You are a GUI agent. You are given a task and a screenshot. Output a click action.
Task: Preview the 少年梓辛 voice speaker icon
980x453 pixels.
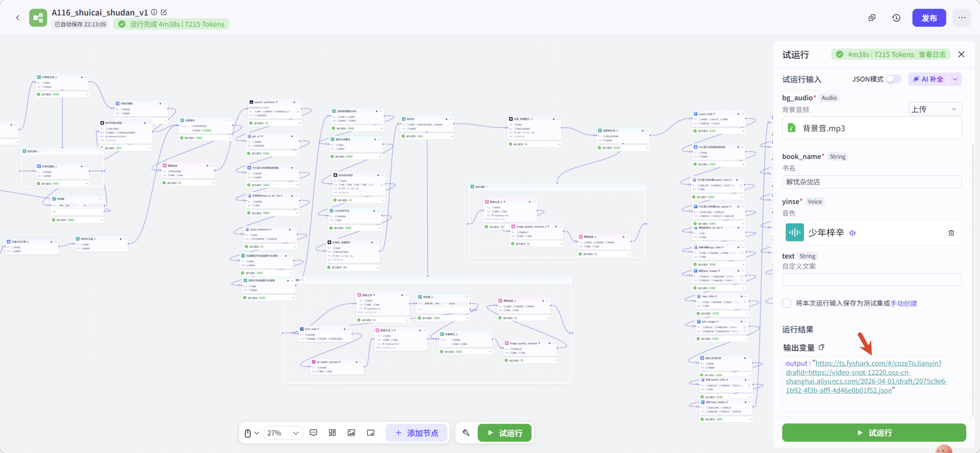(x=853, y=233)
